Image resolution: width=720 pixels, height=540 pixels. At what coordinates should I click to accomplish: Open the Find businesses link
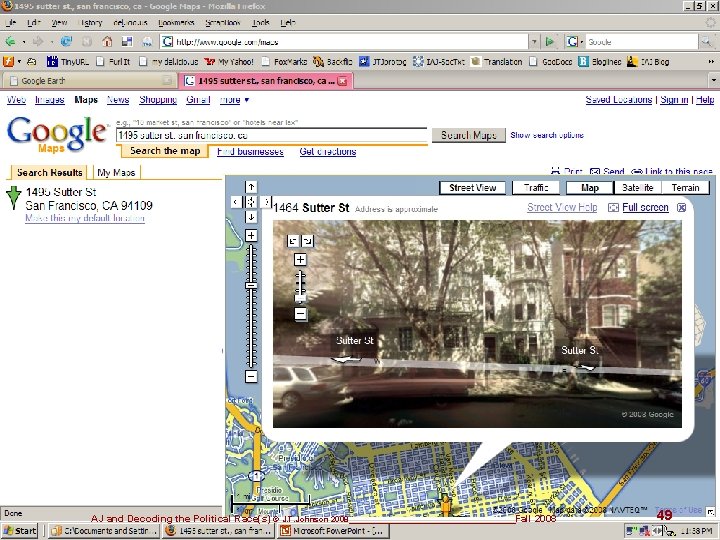coord(250,152)
